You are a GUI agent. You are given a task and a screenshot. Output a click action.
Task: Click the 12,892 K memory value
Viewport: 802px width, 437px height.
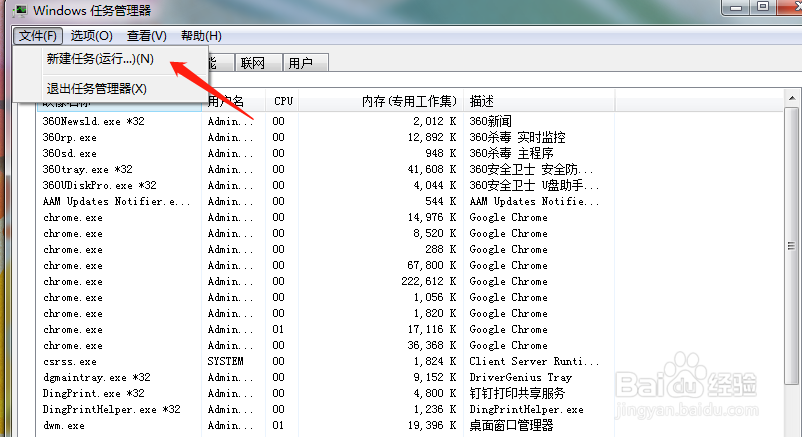pos(432,137)
